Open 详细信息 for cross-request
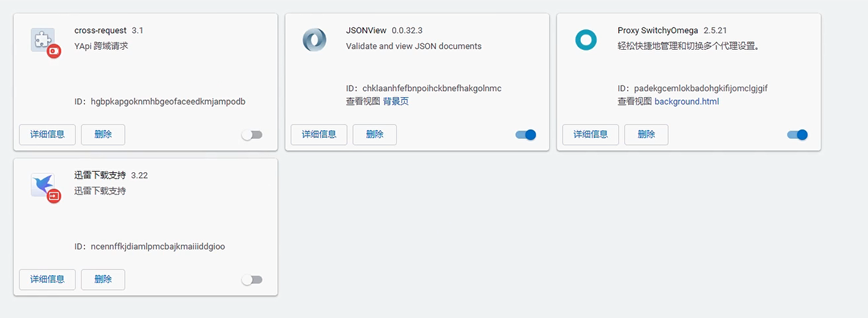This screenshot has height=318, width=868. 47,134
